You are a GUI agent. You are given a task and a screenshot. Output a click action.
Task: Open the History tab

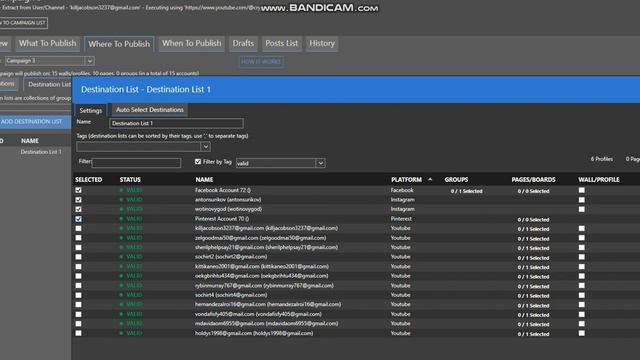click(322, 43)
